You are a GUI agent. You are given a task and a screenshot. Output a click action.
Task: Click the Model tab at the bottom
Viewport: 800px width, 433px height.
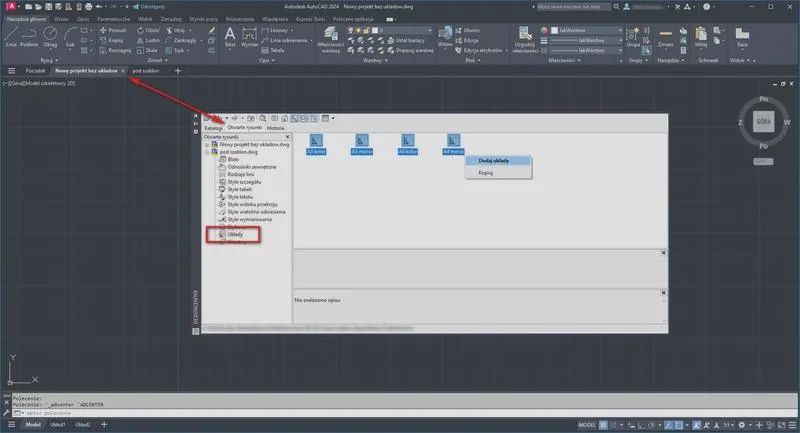[33, 424]
